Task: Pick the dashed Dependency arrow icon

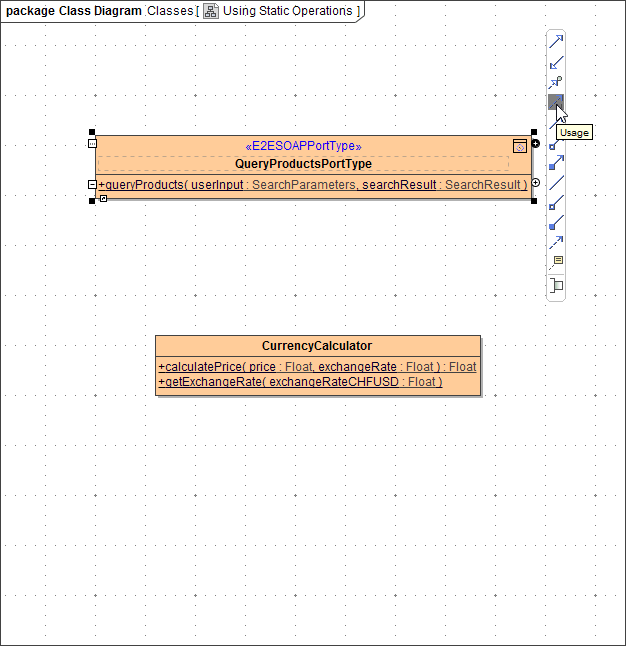Action: pos(556,241)
